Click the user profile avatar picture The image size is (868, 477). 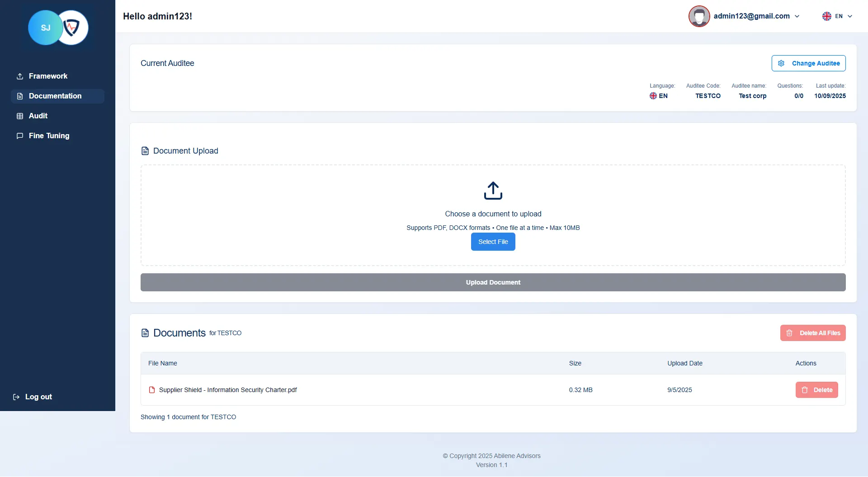coord(699,16)
